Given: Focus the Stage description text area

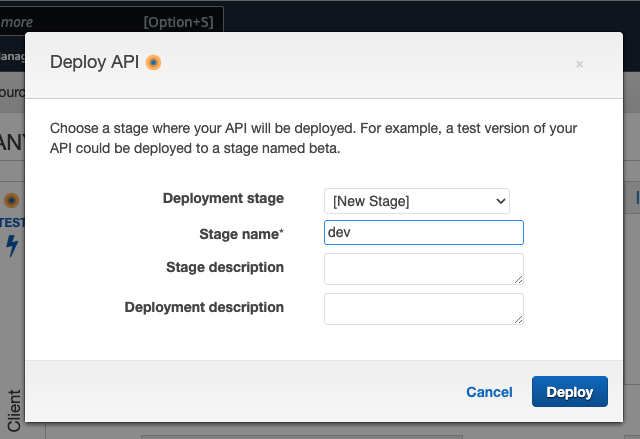Looking at the screenshot, I should (x=423, y=268).
